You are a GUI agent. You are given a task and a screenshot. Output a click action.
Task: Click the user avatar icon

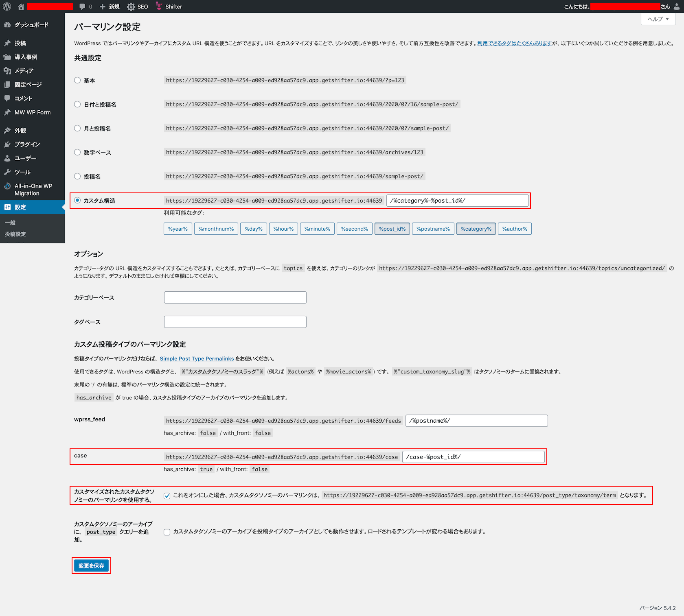(677, 7)
